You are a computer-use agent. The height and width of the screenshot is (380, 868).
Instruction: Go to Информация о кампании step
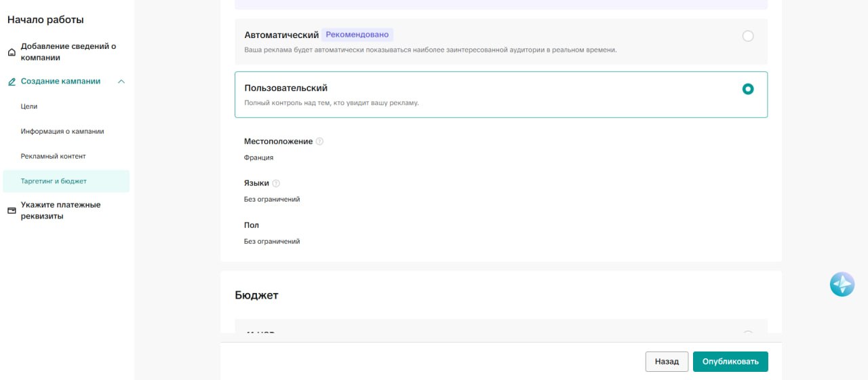click(62, 131)
